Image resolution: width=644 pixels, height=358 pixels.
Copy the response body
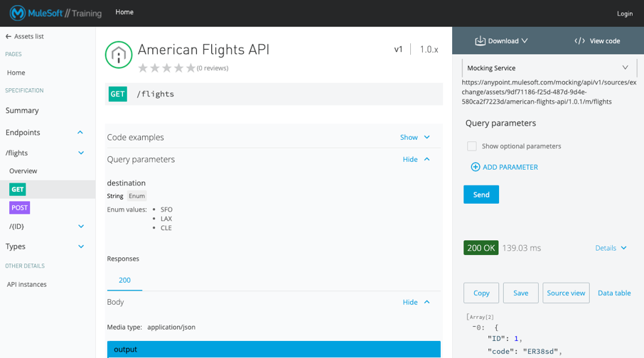point(481,293)
